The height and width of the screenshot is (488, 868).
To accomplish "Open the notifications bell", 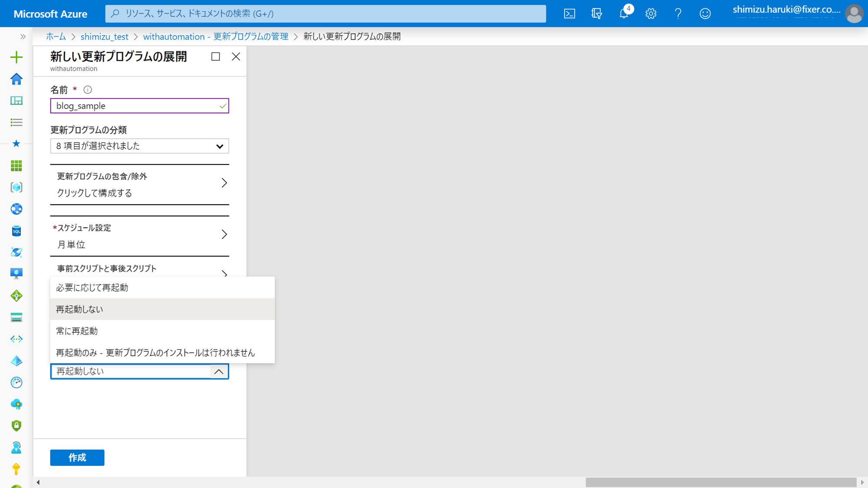I will click(x=624, y=13).
